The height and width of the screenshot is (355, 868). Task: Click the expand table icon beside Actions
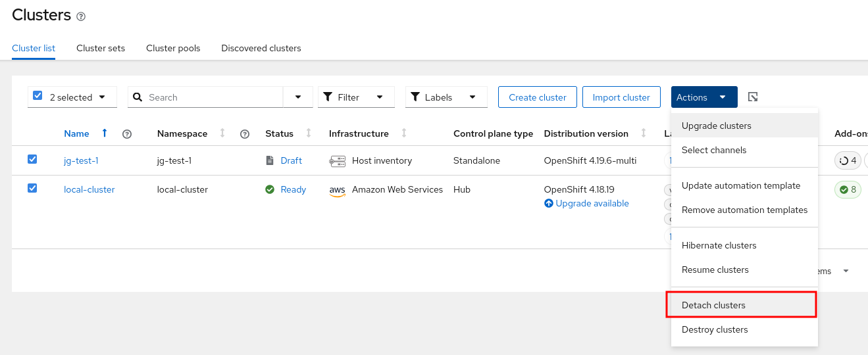[x=753, y=97]
